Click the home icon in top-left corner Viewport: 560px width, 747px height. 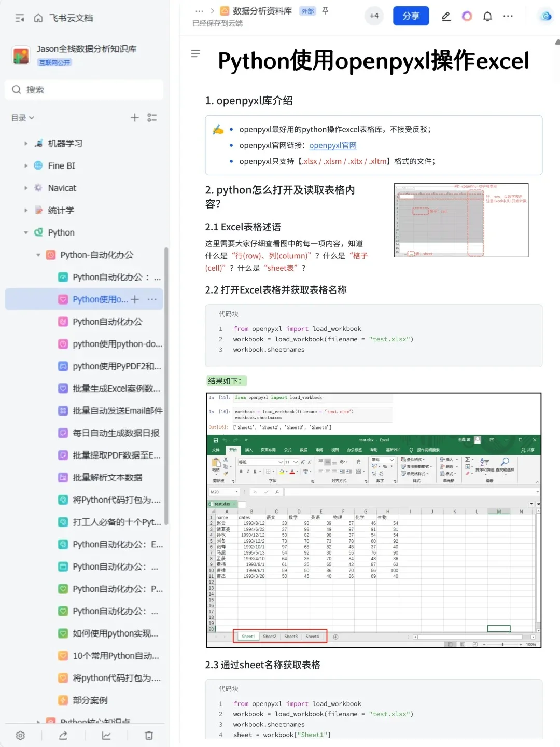[x=39, y=18]
